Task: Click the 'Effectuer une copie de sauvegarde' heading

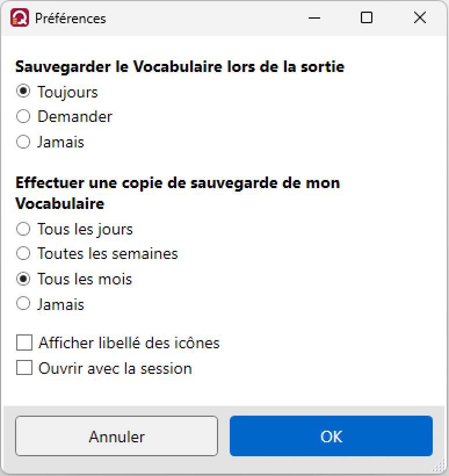Action: 178,193
